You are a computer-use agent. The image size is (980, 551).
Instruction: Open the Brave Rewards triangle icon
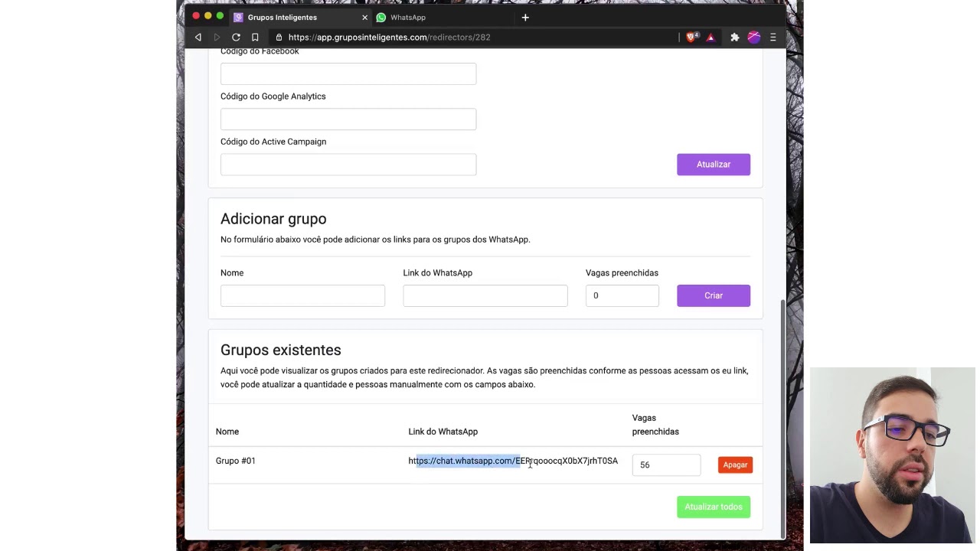710,37
